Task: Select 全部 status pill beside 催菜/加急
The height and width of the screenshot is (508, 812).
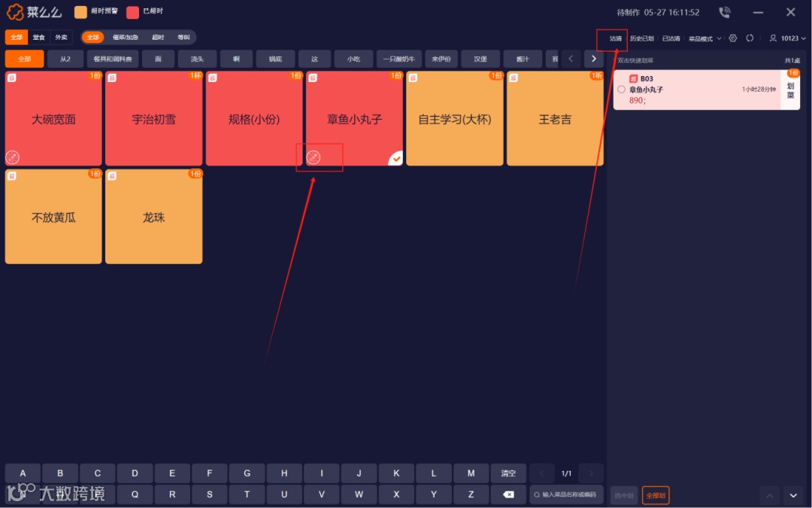Action: click(92, 38)
